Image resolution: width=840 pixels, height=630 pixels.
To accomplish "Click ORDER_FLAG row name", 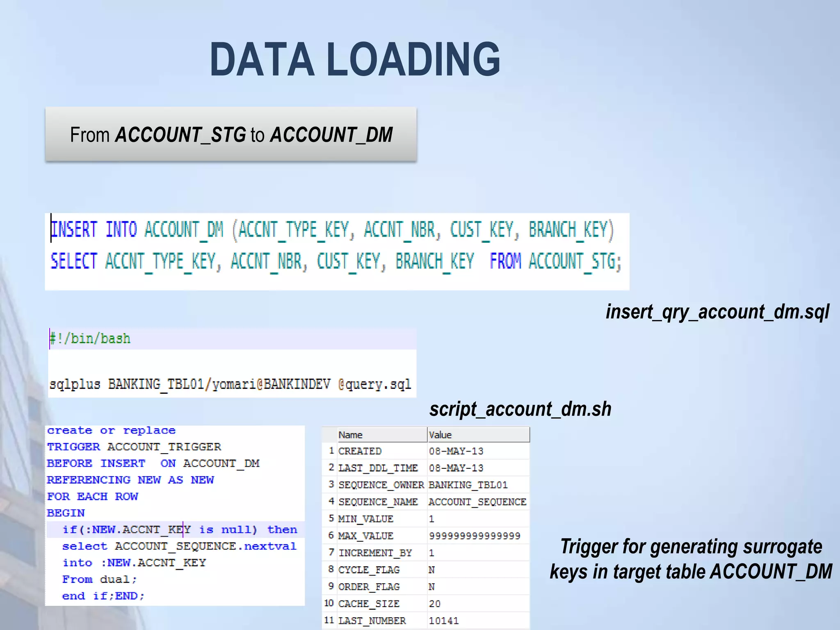I will click(381, 587).
